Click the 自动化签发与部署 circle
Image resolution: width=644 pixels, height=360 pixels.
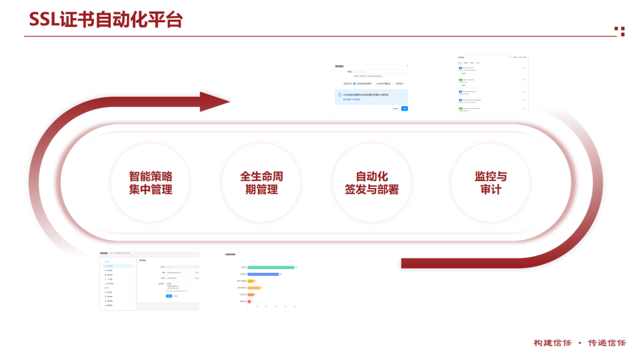371,183
